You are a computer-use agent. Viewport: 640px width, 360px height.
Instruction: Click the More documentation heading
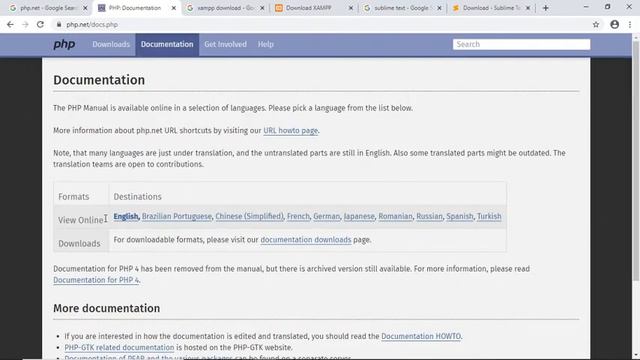[x=107, y=308]
